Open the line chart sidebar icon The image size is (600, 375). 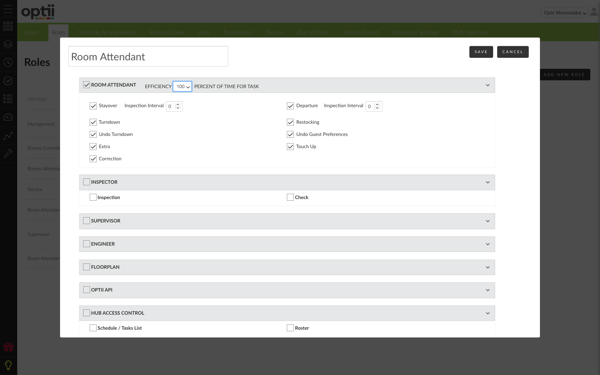pos(8,135)
